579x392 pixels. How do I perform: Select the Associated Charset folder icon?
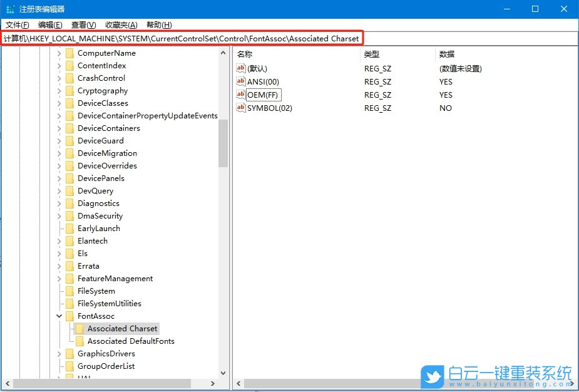click(79, 328)
